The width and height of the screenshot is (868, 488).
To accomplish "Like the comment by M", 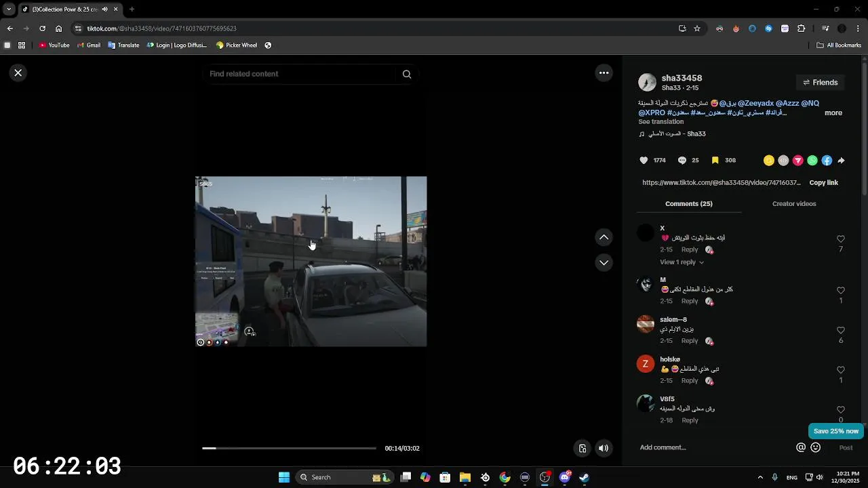I will pyautogui.click(x=841, y=291).
